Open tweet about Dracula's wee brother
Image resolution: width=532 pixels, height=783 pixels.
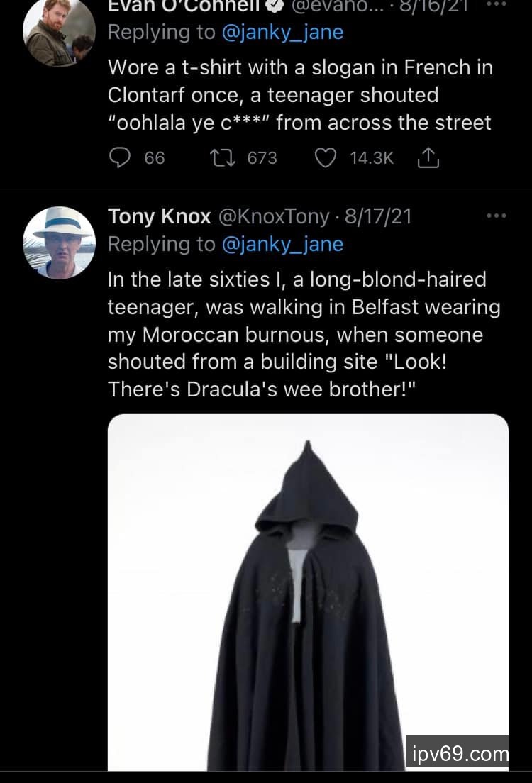tap(304, 334)
